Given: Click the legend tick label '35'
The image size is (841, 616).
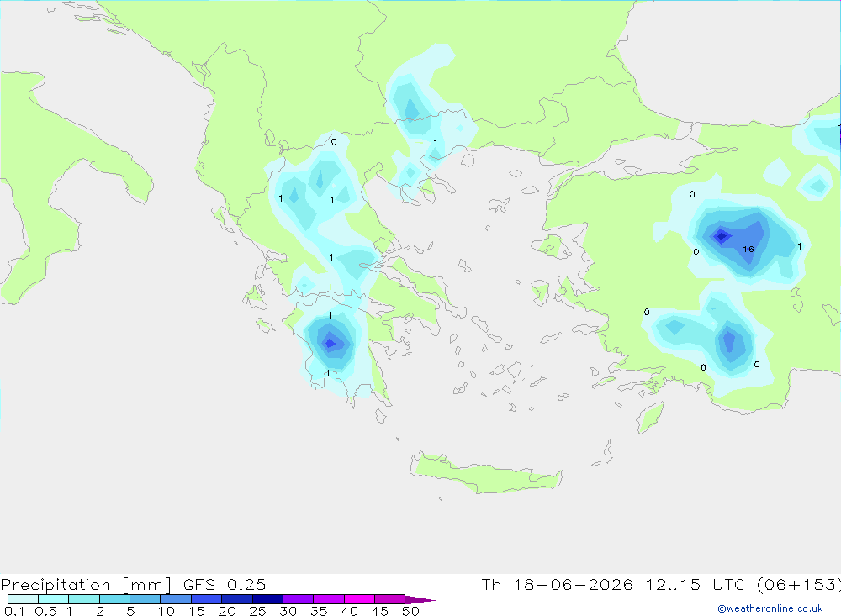Looking at the screenshot, I should click(319, 611).
